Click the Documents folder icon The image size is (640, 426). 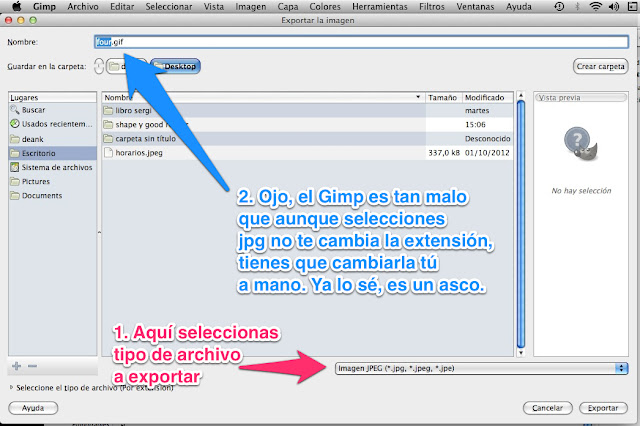(x=15, y=195)
